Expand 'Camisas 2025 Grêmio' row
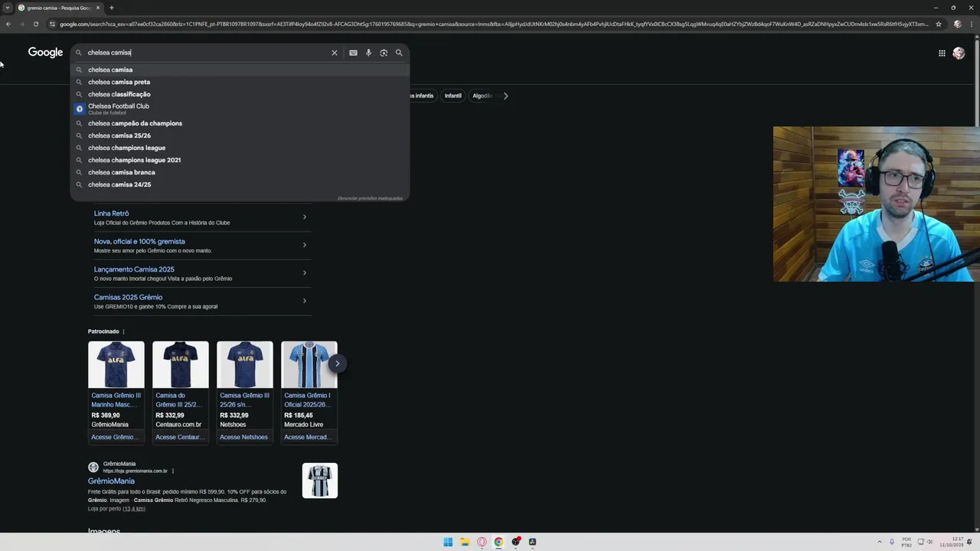This screenshot has height=551, width=980. pos(304,301)
